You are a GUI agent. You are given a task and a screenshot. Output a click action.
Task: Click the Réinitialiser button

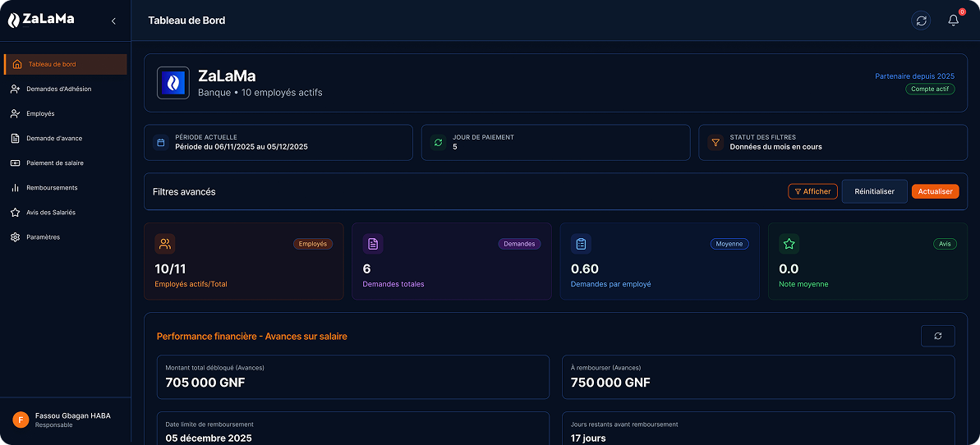874,191
